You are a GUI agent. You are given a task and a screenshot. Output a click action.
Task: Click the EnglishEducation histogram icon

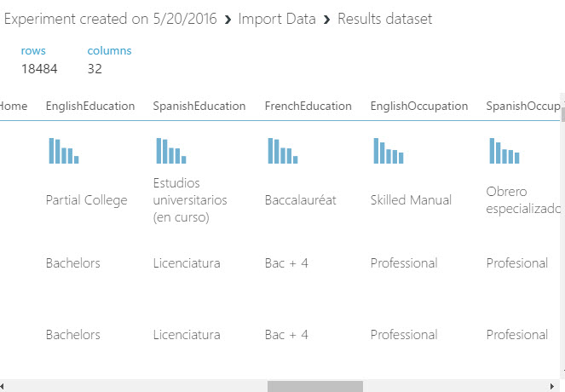(x=64, y=151)
